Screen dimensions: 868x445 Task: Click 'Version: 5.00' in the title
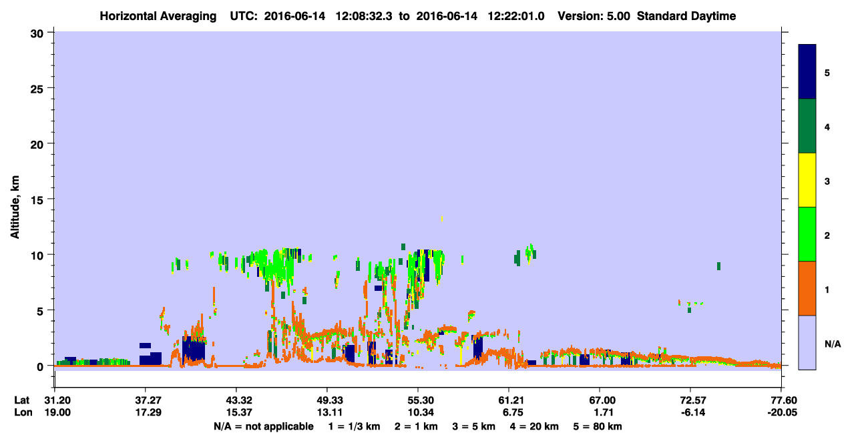(x=594, y=16)
